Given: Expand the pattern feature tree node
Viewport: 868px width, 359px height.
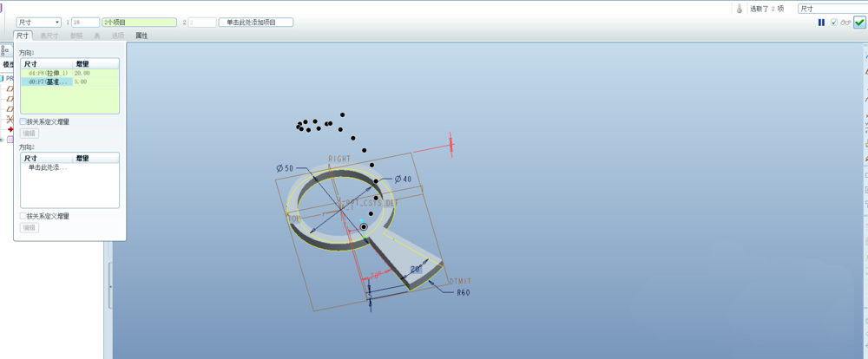Looking at the screenshot, I should [1, 140].
